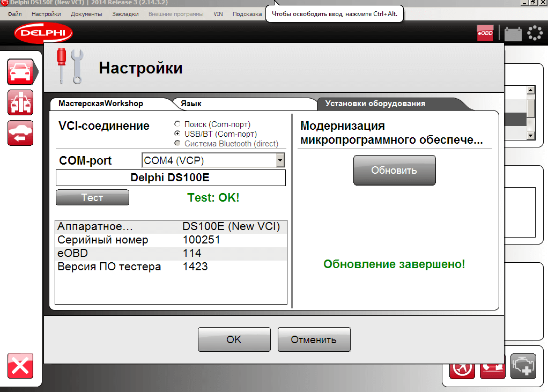Select Поиск (Com-порт) radio option
The image size is (548, 392).
coord(177,124)
